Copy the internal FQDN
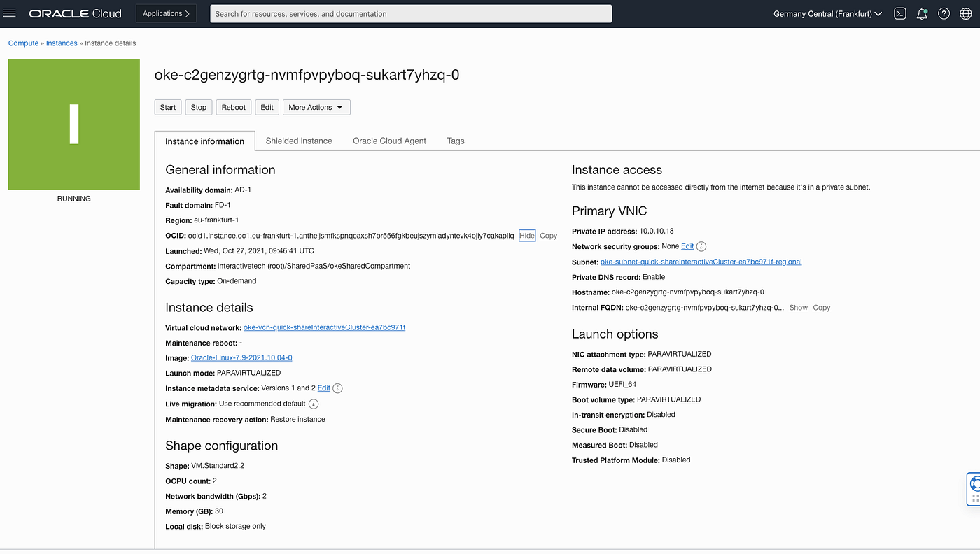 pos(822,308)
